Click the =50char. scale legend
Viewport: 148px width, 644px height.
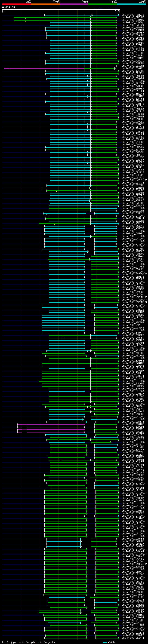point(110,642)
